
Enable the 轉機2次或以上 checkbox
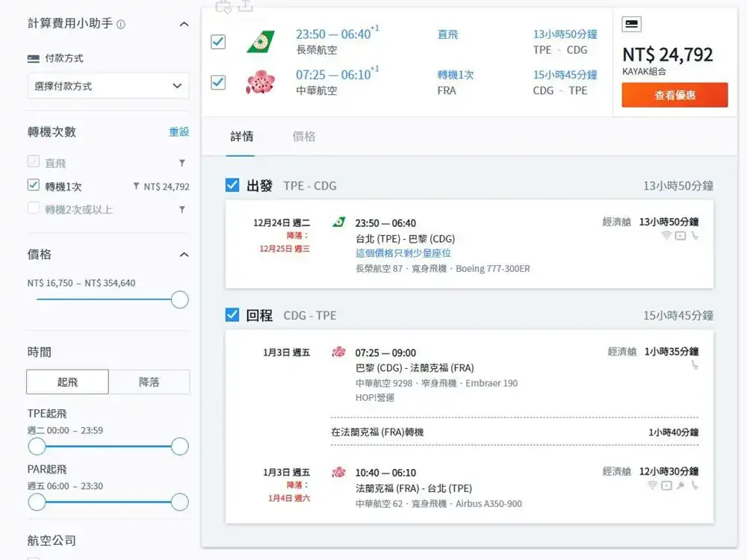[34, 208]
